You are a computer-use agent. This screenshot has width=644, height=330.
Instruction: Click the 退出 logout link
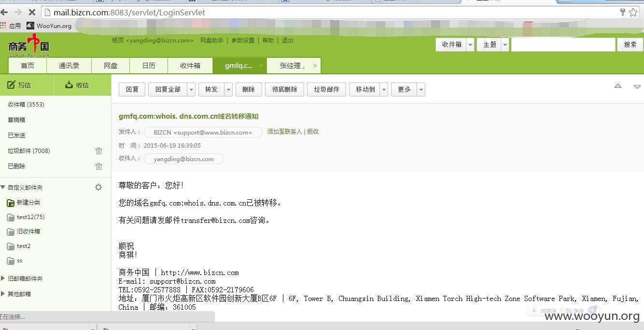click(x=288, y=41)
